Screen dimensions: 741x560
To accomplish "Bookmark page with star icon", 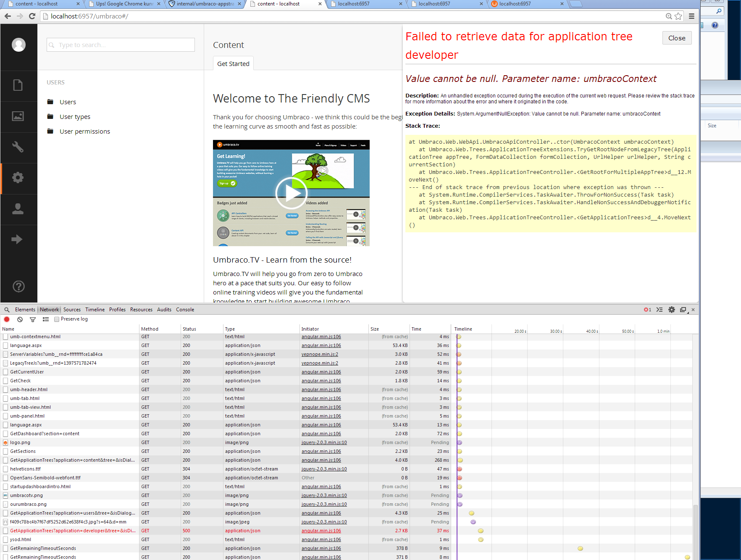I will (x=678, y=16).
